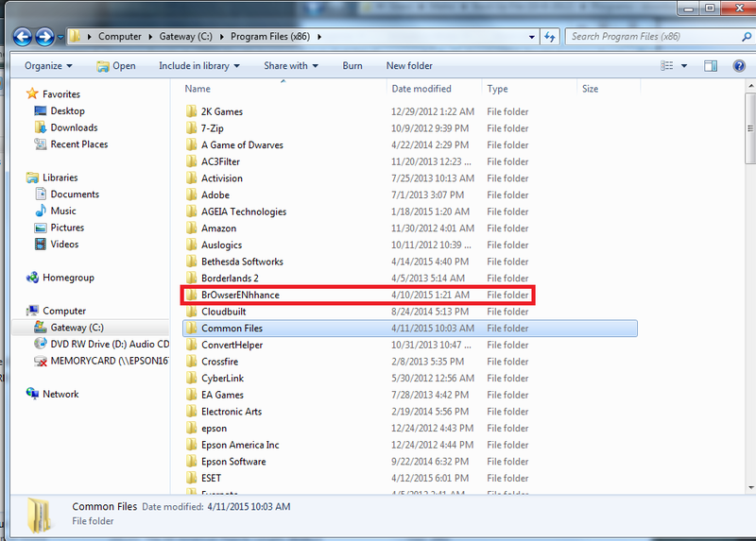Open the Include in library menu

tap(199, 66)
